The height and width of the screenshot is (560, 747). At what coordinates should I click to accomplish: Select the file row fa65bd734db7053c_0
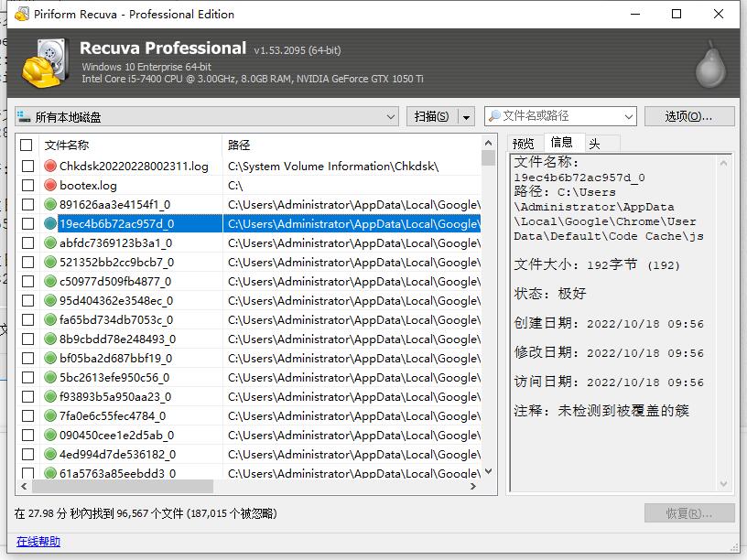click(249, 319)
